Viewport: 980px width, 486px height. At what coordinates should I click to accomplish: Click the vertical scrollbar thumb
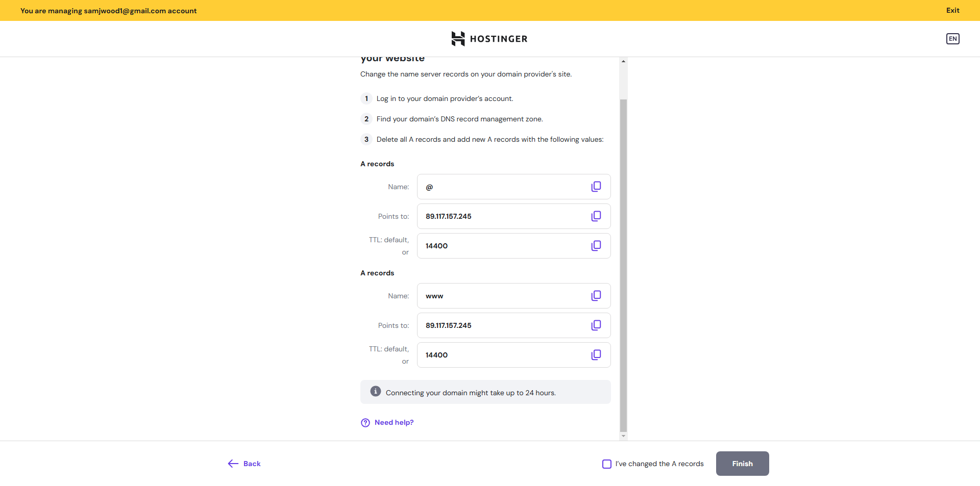click(x=623, y=265)
